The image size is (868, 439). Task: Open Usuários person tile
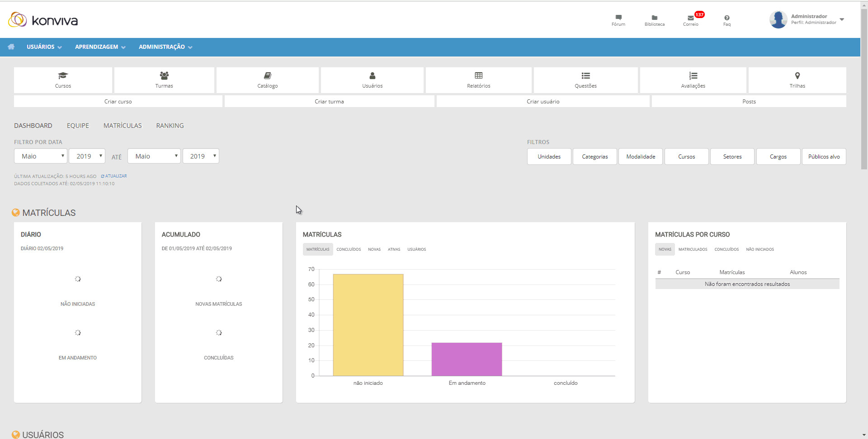[x=372, y=80]
